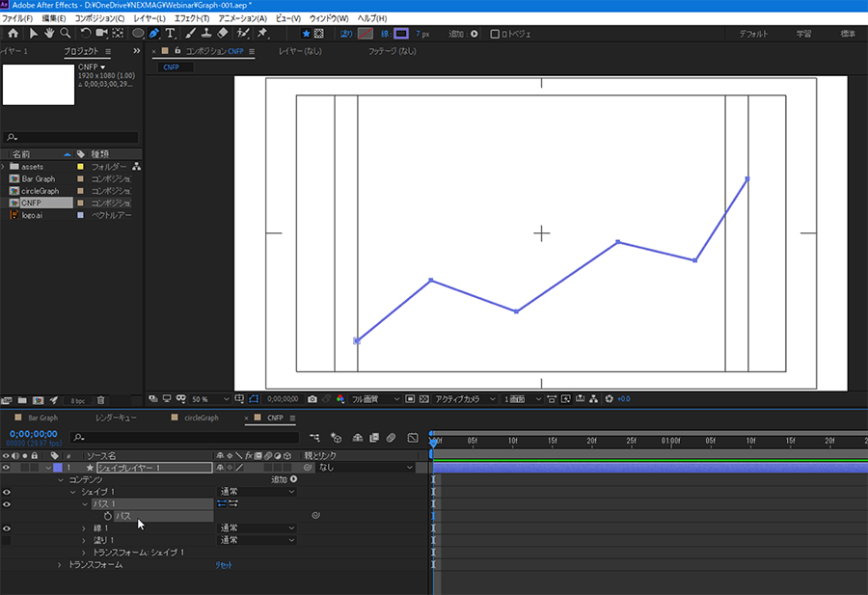Open the フル画質 resolution dropdown
The image size is (868, 595).
371,398
